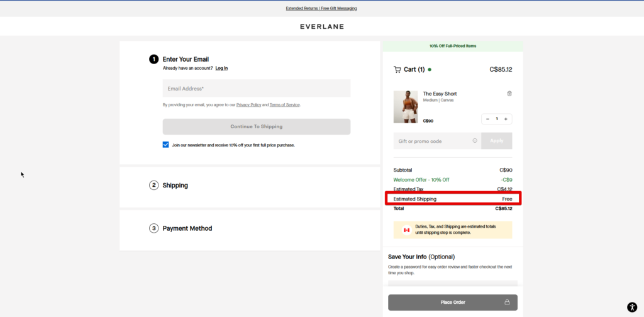Remove The Easy Short with trash icon
Image resolution: width=644 pixels, height=317 pixels.
click(x=509, y=94)
